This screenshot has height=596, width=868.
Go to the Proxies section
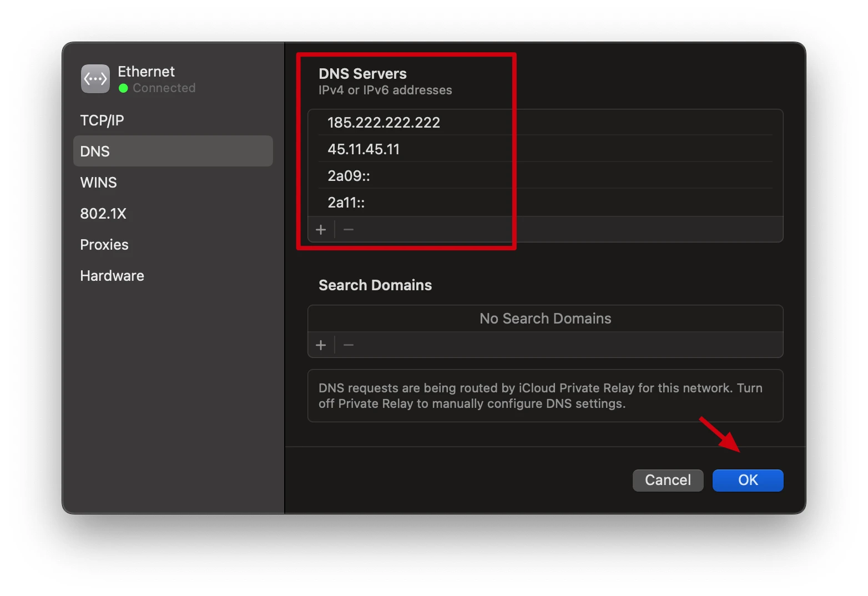coord(104,245)
